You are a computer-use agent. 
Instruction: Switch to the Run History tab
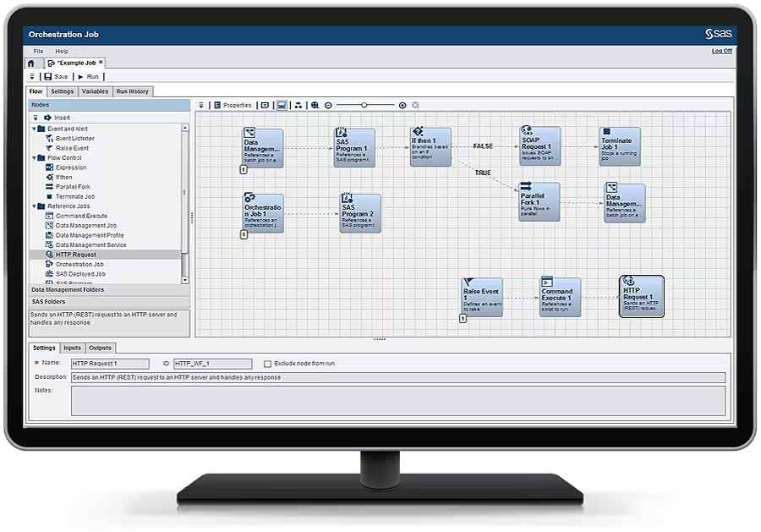click(133, 91)
